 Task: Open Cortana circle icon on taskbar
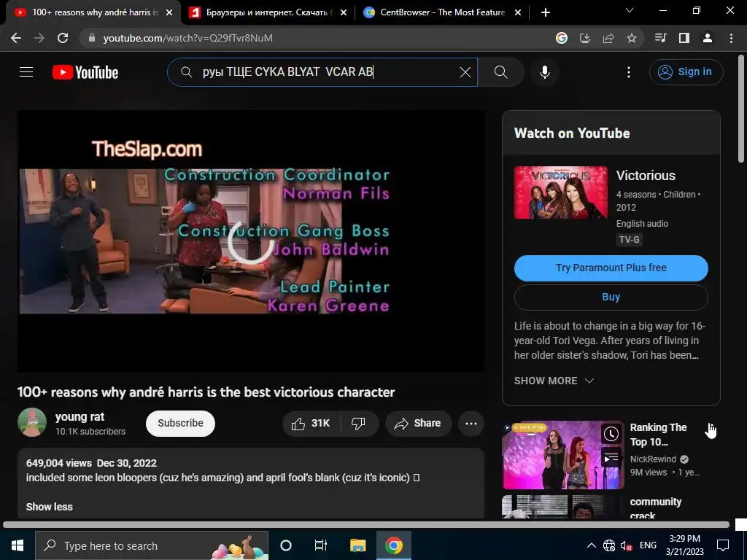[x=286, y=545]
